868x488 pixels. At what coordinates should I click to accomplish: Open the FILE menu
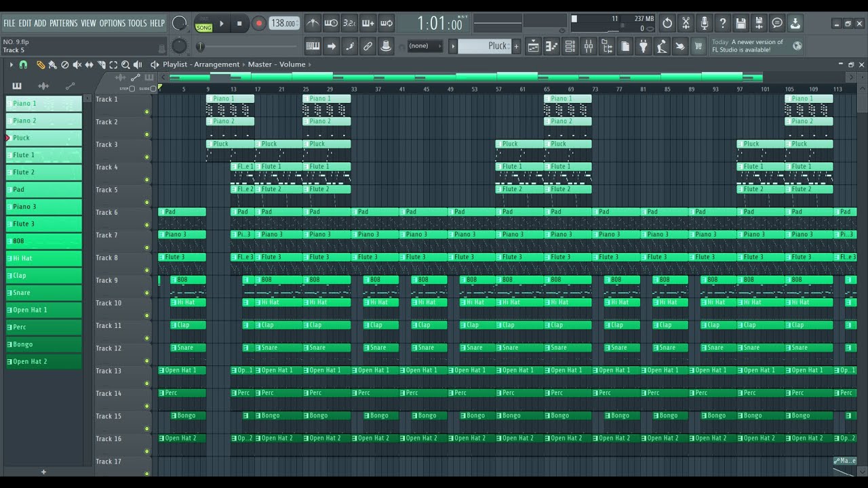click(9, 23)
